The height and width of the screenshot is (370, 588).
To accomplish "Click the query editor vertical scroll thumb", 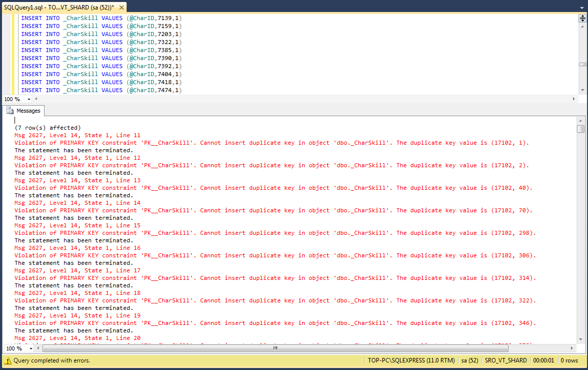I will coord(582,64).
